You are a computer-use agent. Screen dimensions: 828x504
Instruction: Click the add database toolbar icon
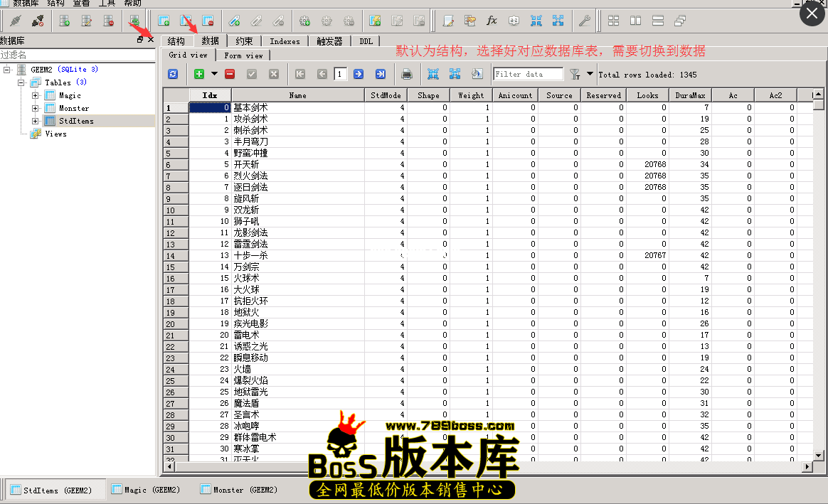tap(65, 21)
